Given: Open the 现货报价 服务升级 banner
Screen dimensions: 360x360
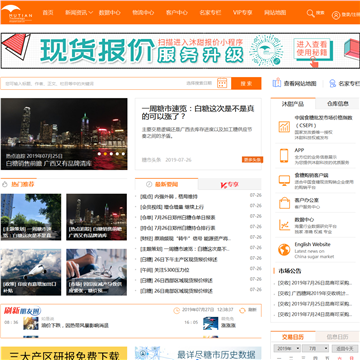Looking at the screenshot, I should pyautogui.click(x=180, y=51).
